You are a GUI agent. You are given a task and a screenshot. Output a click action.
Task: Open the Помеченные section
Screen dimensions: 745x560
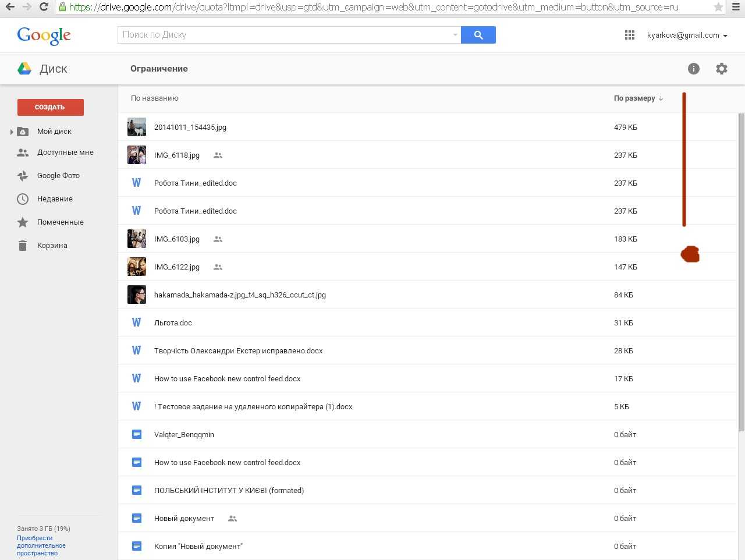tap(61, 222)
